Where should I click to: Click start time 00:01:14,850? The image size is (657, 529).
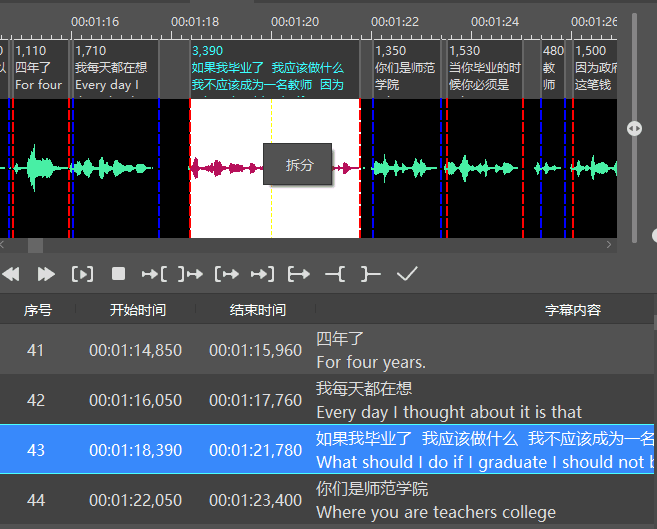pyautogui.click(x=135, y=350)
